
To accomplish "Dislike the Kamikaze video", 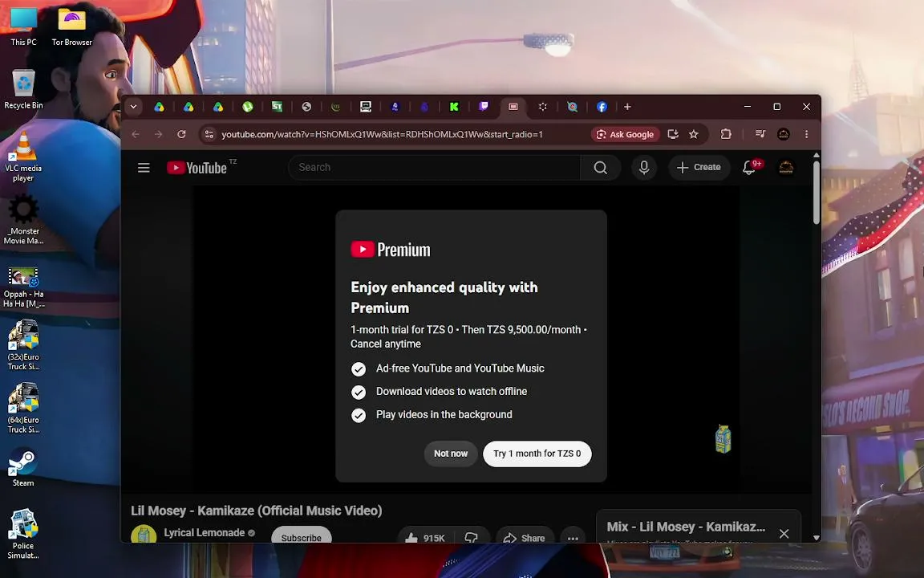I will (472, 536).
